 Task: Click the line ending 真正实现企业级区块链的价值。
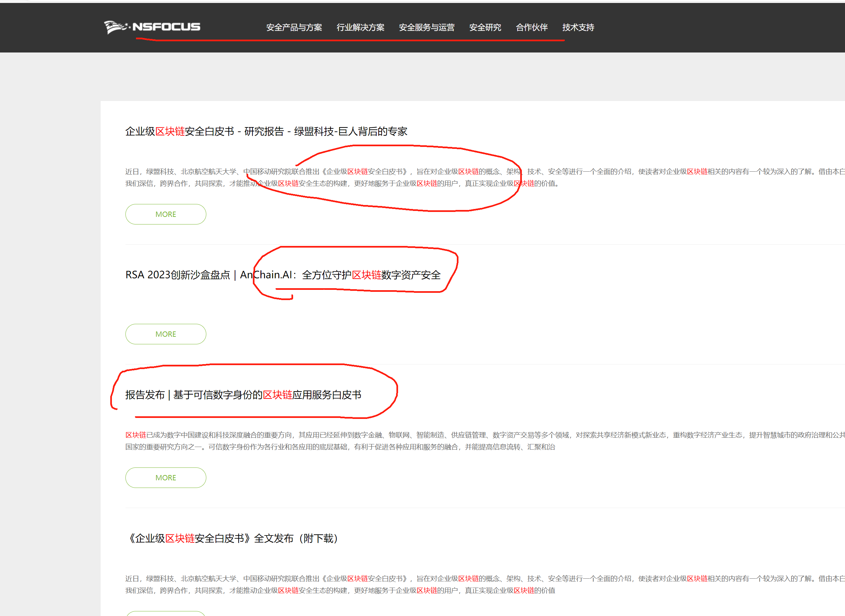click(x=342, y=184)
